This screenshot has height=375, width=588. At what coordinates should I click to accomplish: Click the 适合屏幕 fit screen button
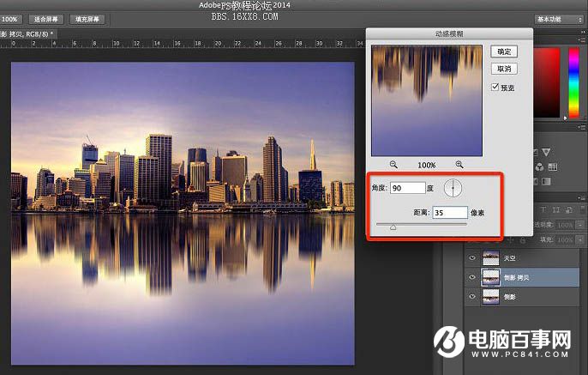coord(45,19)
